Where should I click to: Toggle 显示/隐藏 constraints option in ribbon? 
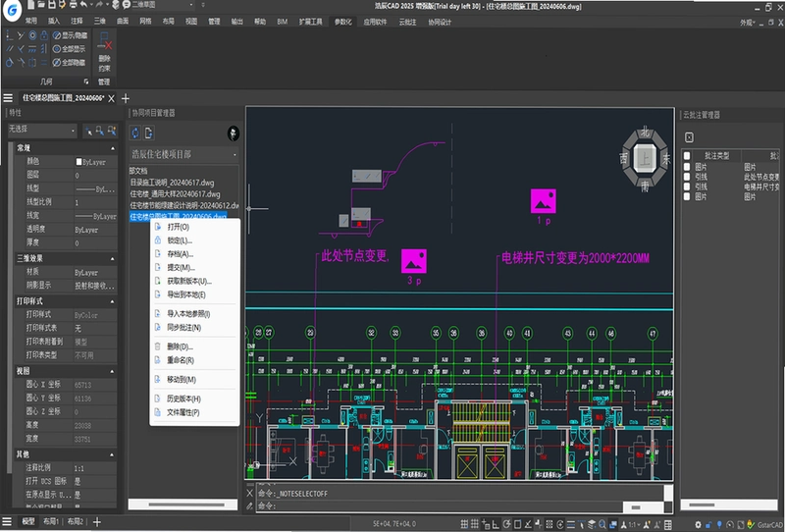coord(70,35)
